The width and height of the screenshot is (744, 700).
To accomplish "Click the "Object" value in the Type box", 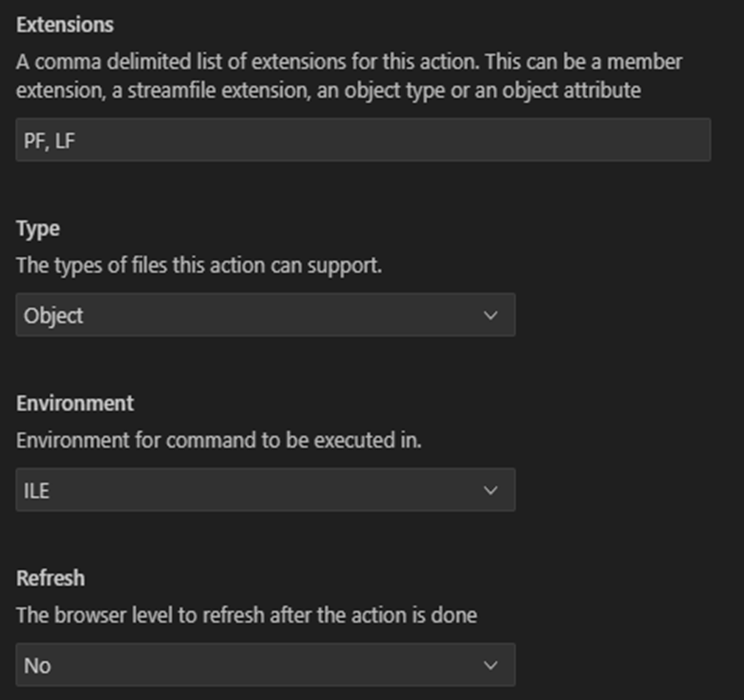I will 53,316.
